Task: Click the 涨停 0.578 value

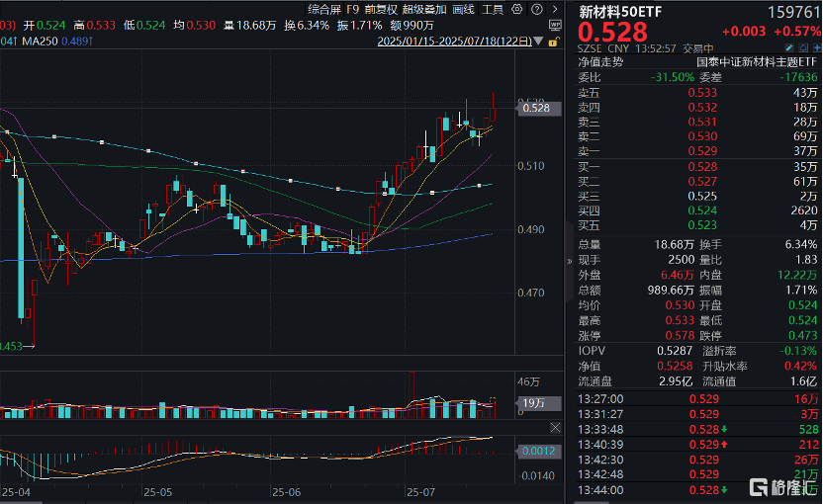Action: pyautogui.click(x=680, y=336)
